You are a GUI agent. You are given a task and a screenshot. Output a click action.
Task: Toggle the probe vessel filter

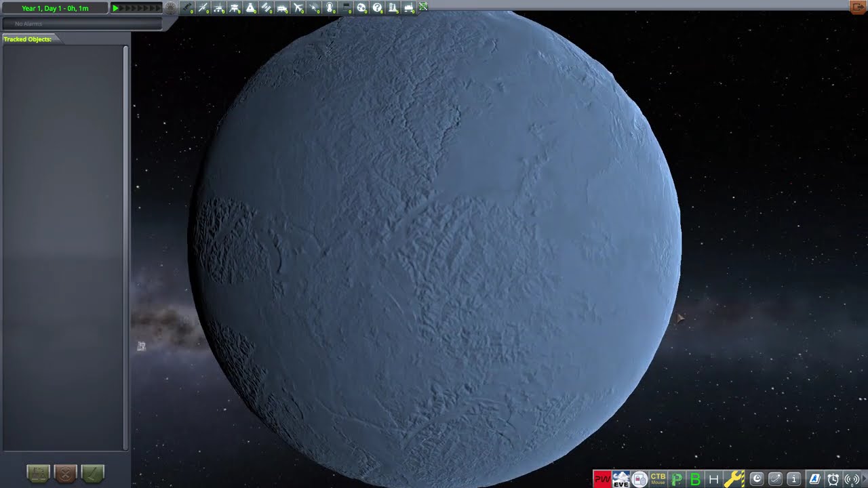tap(203, 8)
